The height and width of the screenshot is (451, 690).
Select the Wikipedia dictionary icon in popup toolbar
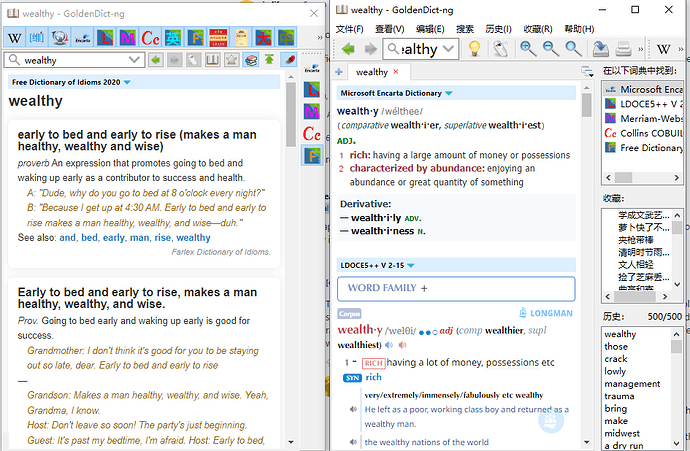tap(15, 38)
